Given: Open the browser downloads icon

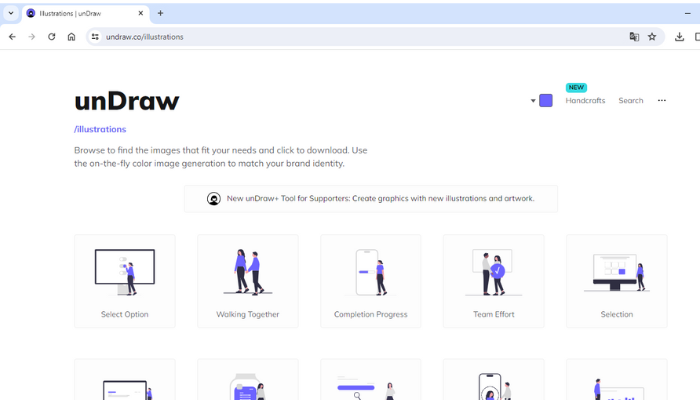Looking at the screenshot, I should [x=679, y=37].
